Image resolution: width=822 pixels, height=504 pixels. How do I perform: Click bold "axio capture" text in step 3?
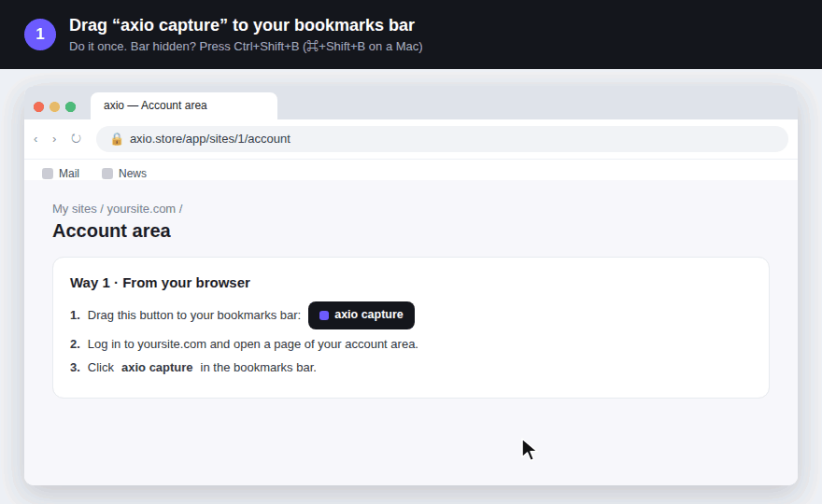157,368
